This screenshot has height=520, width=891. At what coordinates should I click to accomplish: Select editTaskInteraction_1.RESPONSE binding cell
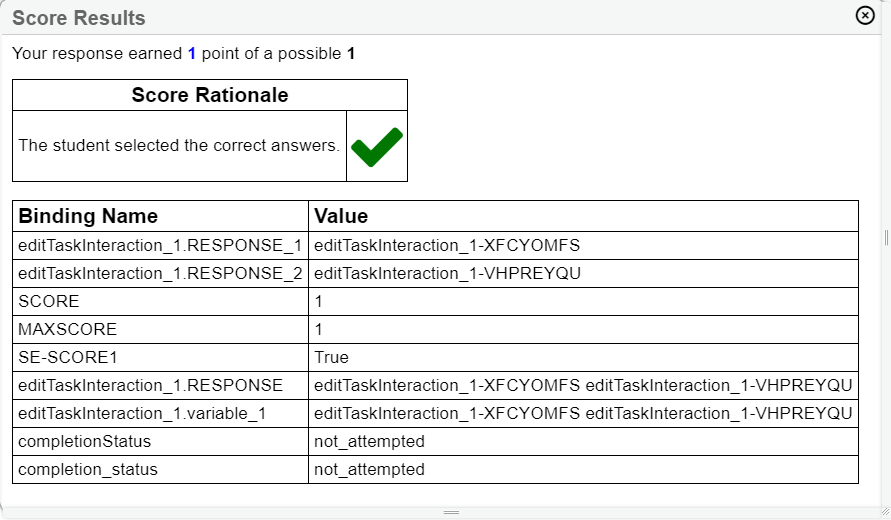(x=160, y=385)
